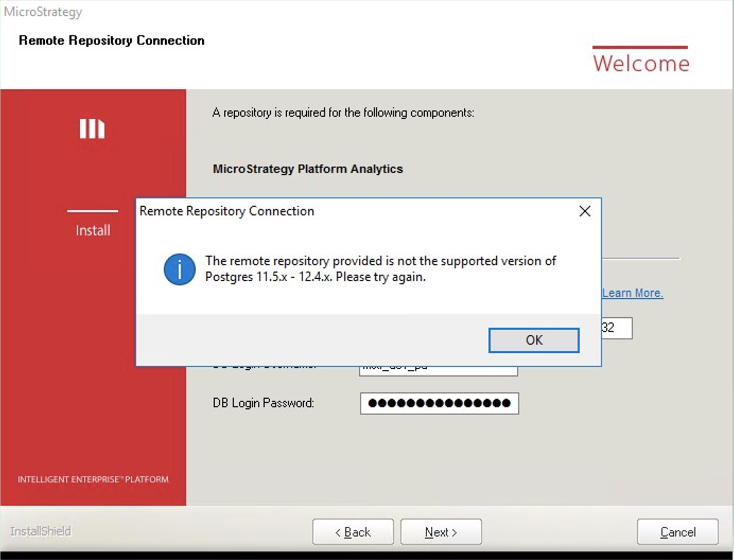Image resolution: width=734 pixels, height=560 pixels.
Task: Click OK to dismiss the Postgres version message
Action: click(534, 340)
